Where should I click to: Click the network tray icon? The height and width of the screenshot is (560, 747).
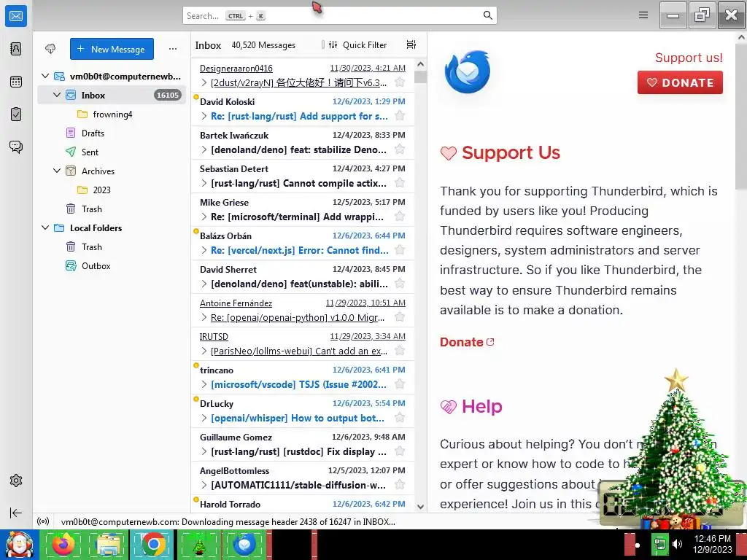[659, 544]
